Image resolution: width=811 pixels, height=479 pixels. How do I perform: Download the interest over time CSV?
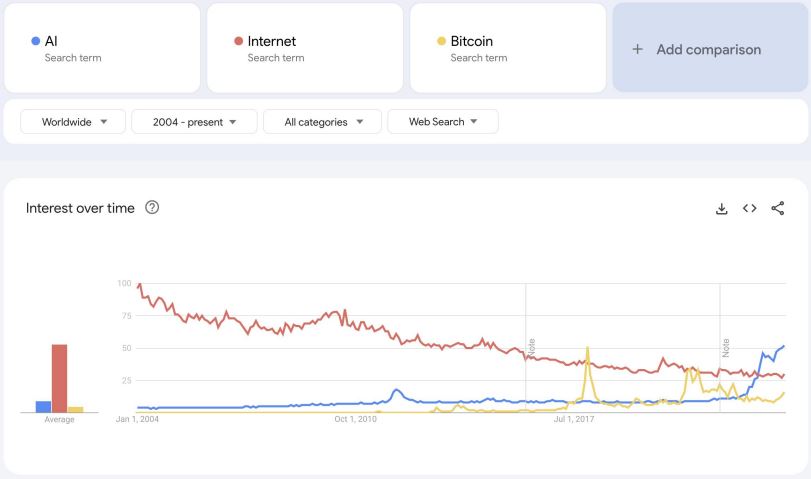point(722,208)
